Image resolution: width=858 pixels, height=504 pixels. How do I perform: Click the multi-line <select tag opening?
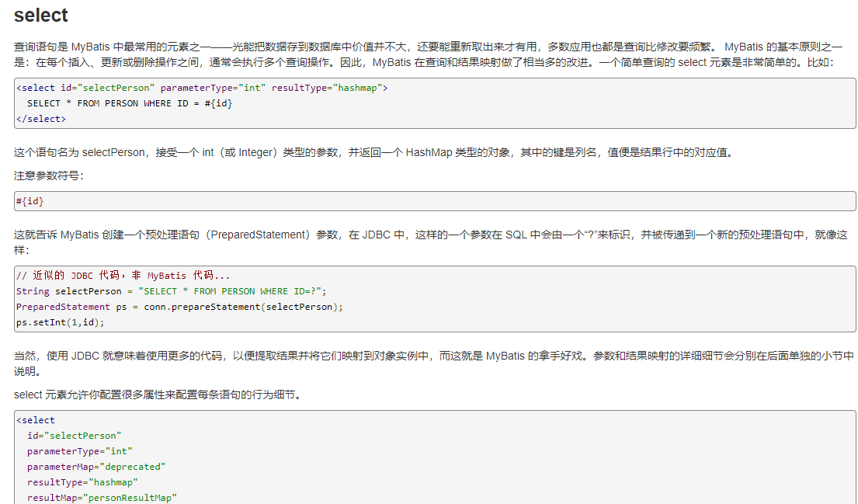pos(36,420)
